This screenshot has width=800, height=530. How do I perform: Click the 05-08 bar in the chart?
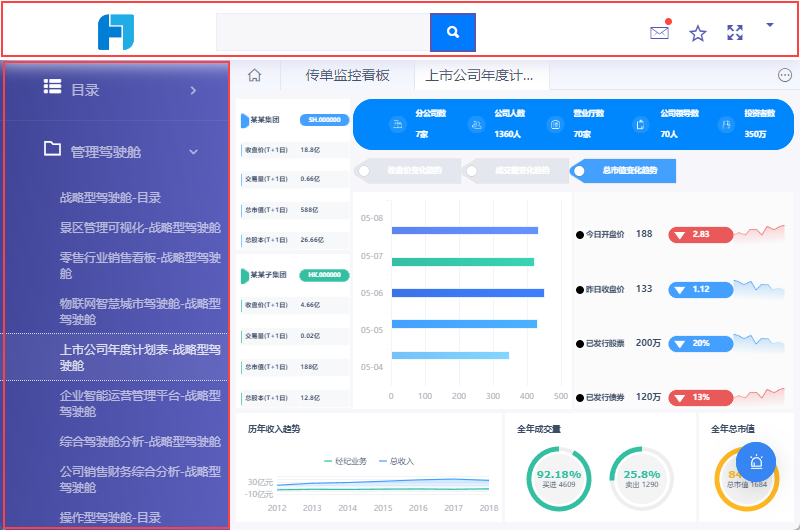[x=465, y=231]
